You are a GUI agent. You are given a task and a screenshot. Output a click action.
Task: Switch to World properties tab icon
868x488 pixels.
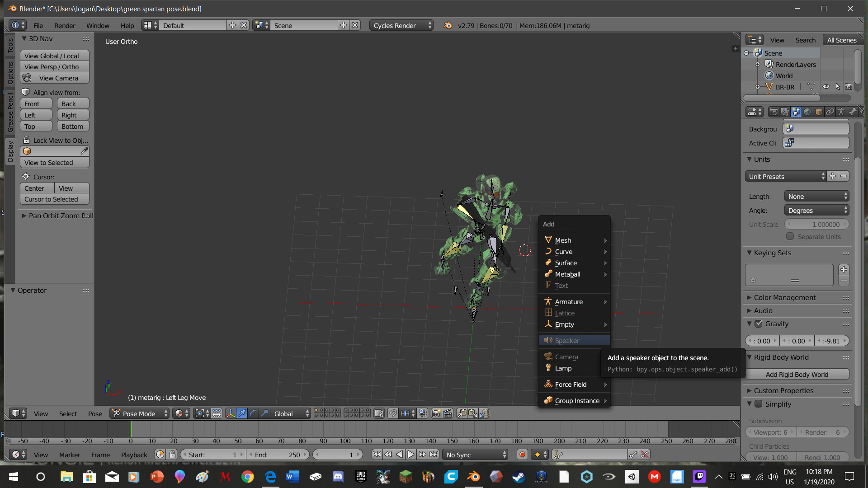(807, 112)
